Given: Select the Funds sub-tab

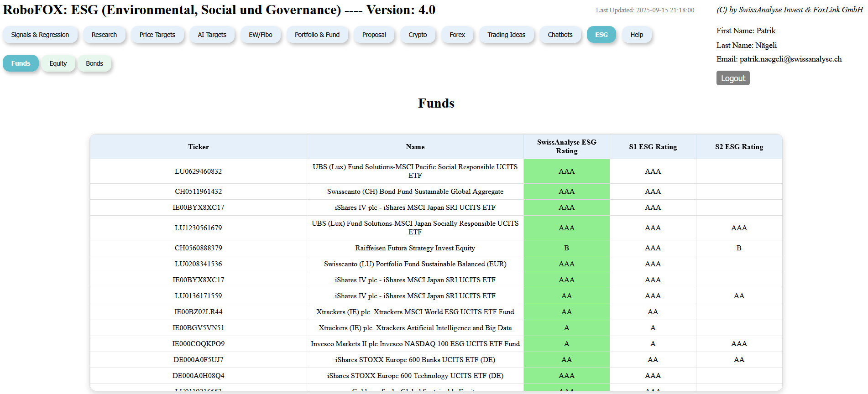Looking at the screenshot, I should click(x=21, y=63).
